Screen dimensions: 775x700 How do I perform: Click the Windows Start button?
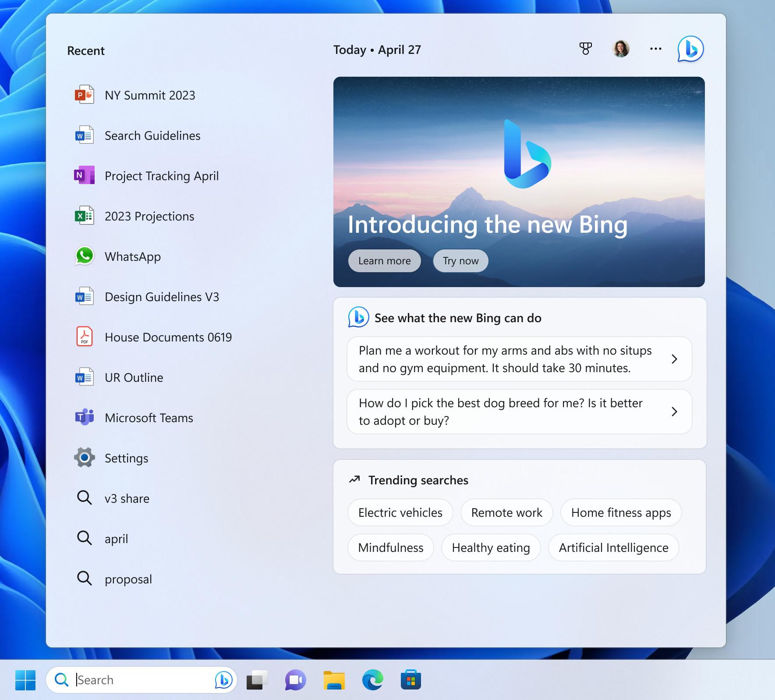25,680
